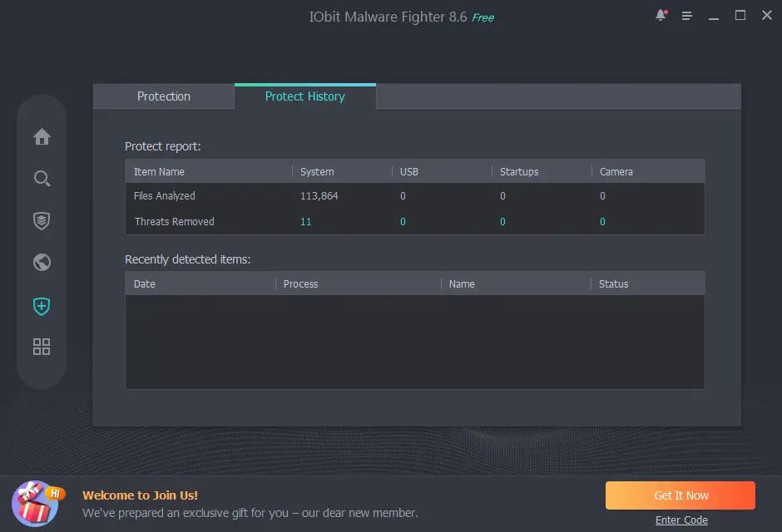Click the Free edition label in title
This screenshot has height=532, width=782.
[x=483, y=18]
